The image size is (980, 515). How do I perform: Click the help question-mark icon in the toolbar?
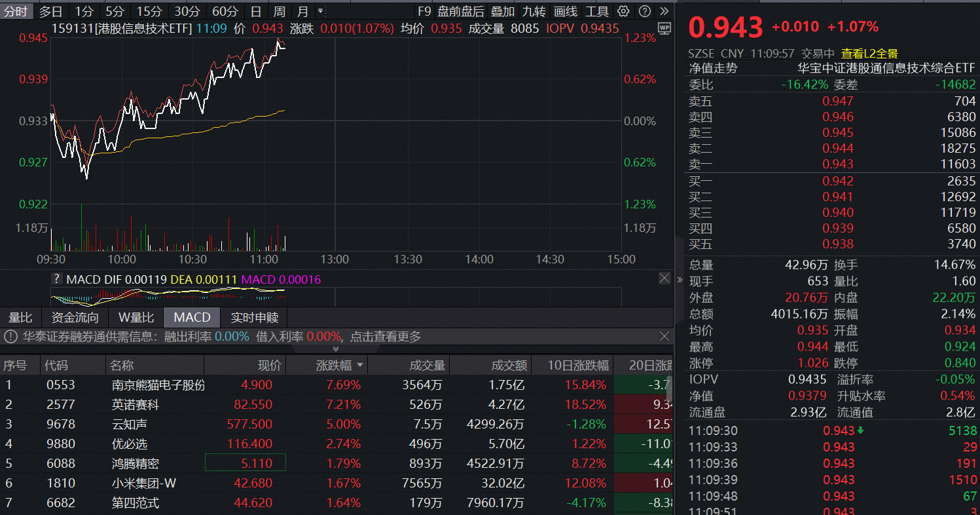pos(644,11)
